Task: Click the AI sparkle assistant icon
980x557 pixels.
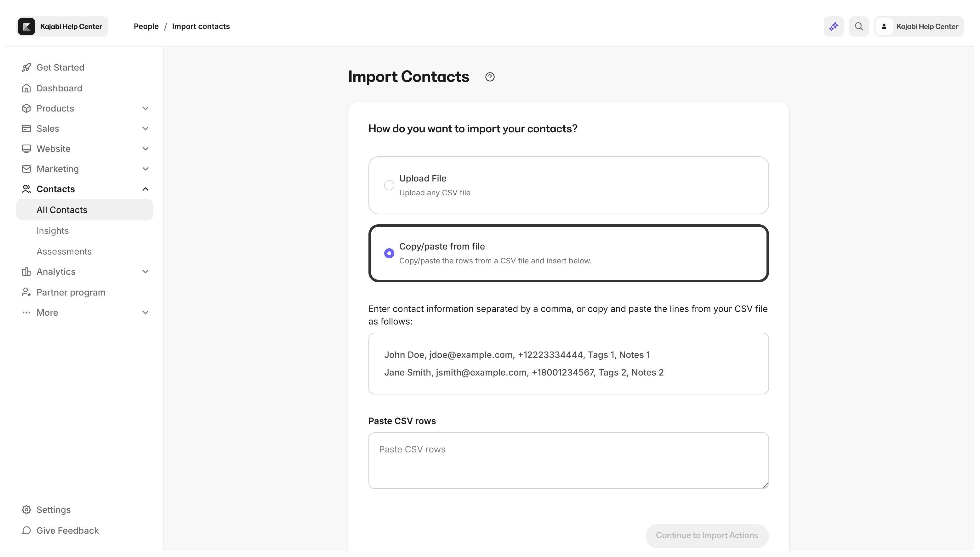Action: (834, 26)
